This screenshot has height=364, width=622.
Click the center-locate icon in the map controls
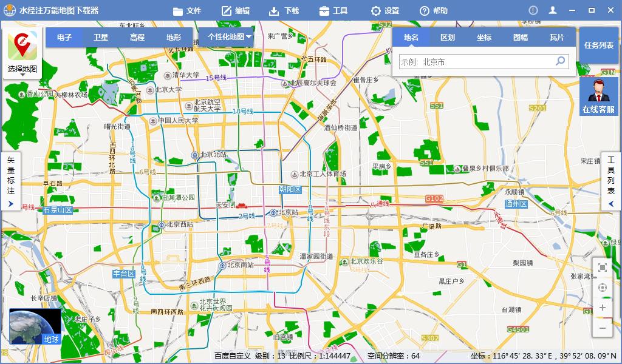pos(603,286)
